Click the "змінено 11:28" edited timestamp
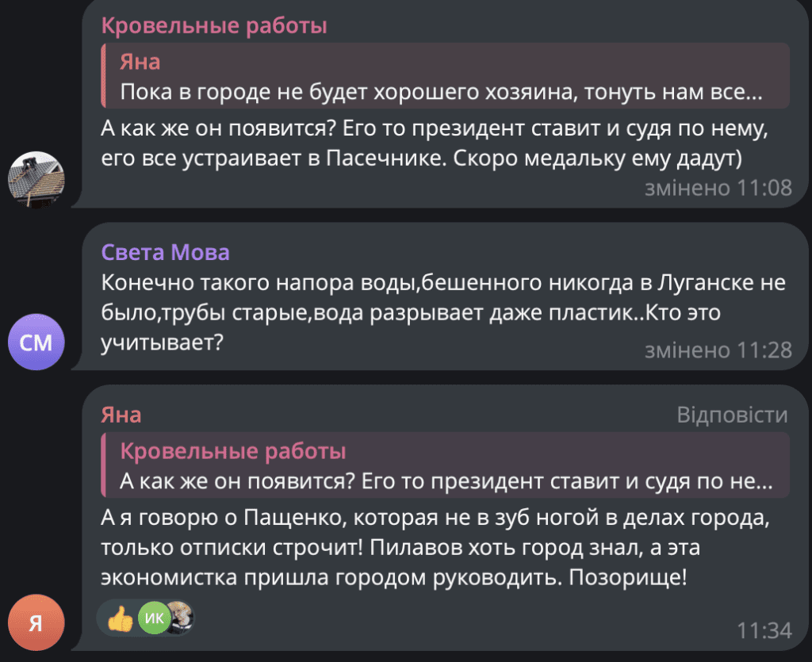This screenshot has height=662, width=812. (718, 350)
